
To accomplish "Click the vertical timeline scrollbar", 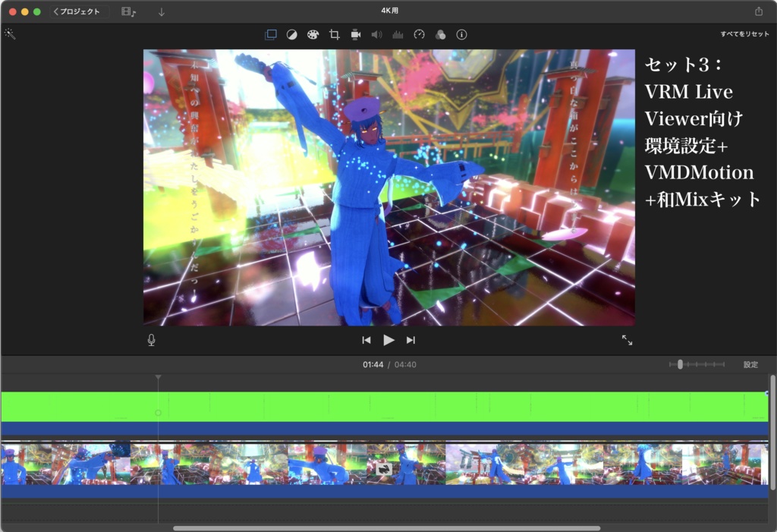I will point(772,431).
